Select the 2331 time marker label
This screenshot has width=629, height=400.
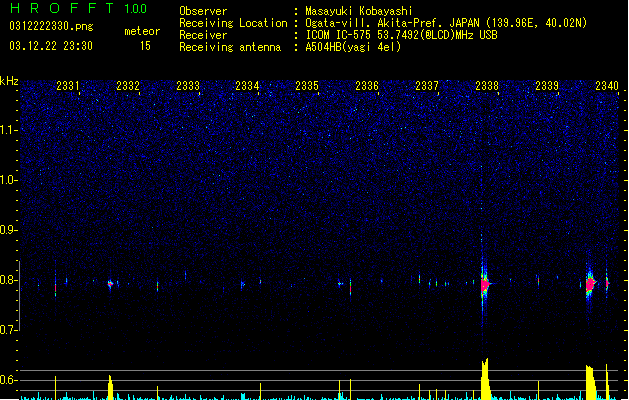coord(68,86)
